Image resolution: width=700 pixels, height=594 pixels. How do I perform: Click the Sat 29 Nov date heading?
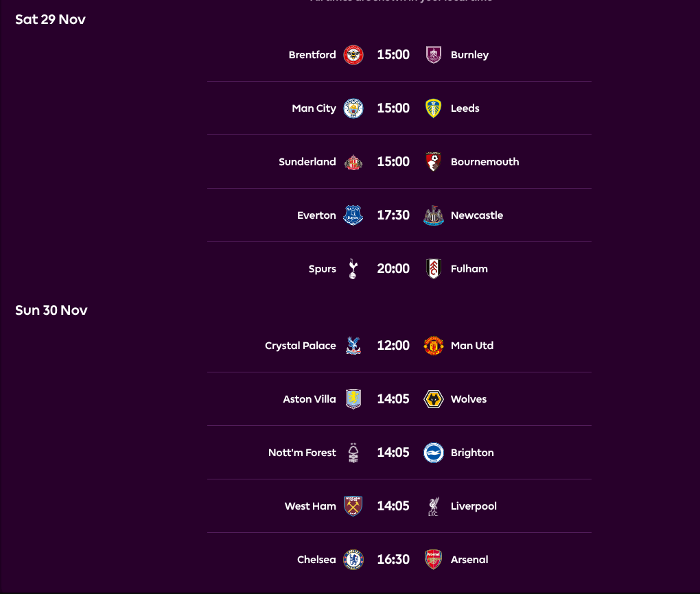50,19
